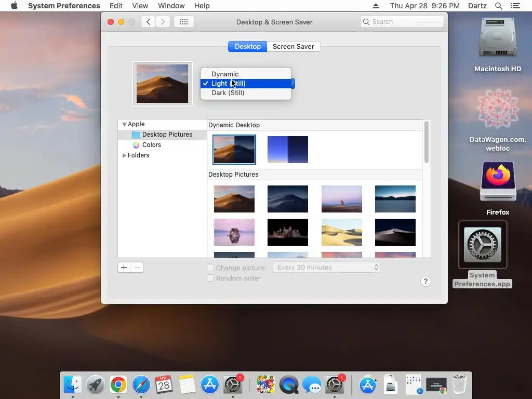Open the Window menu
Viewport: 532px width, 399px height.
(171, 6)
